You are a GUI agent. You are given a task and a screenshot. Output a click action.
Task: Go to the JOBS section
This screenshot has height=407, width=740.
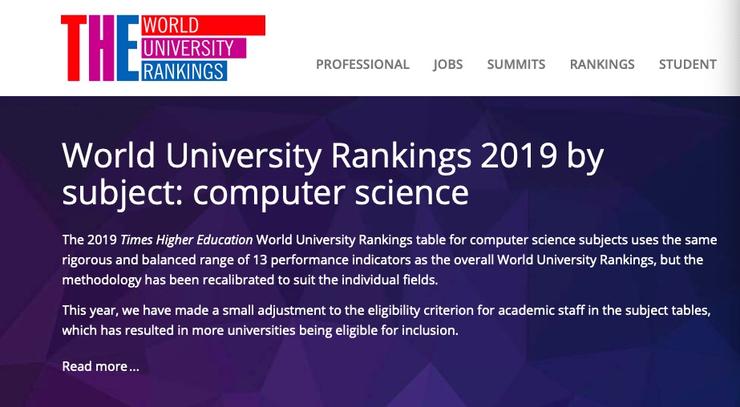(x=448, y=64)
